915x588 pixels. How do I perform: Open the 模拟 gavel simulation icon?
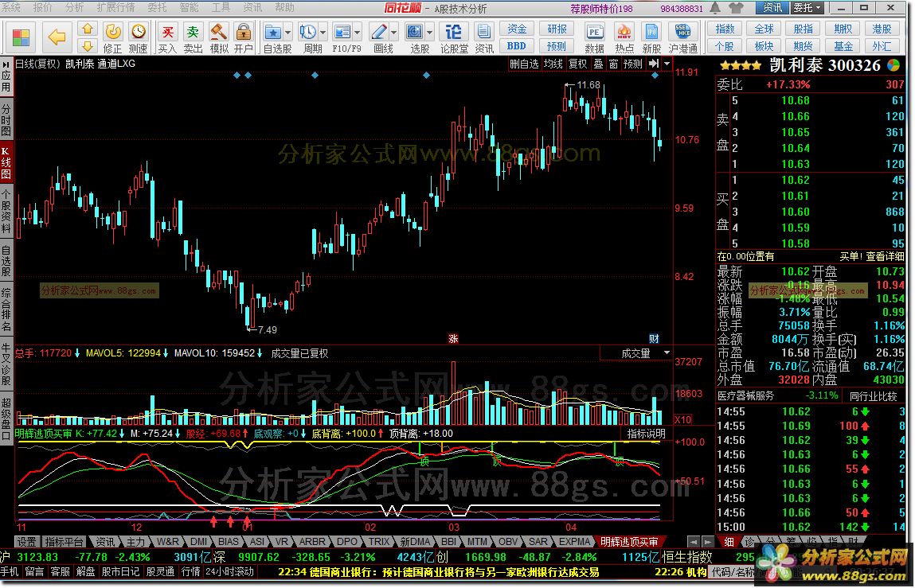(218, 32)
